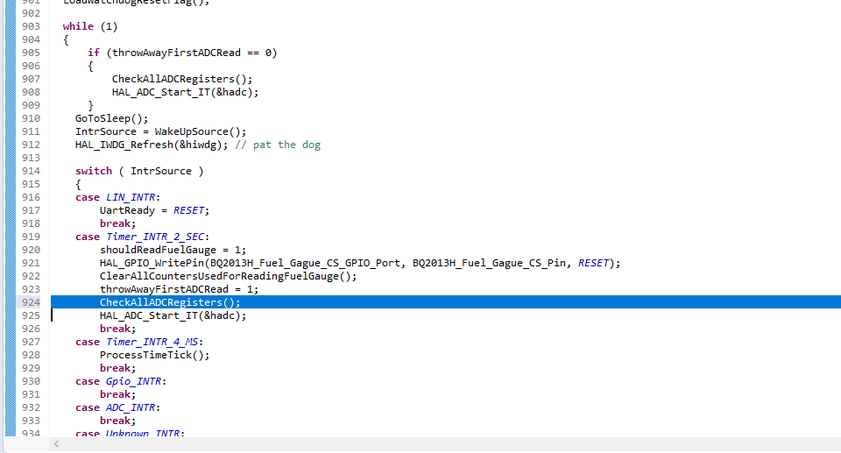Click the case Timer_INTR_2_SEC label
Image resolution: width=841 pixels, height=453 pixels.
(x=139, y=236)
